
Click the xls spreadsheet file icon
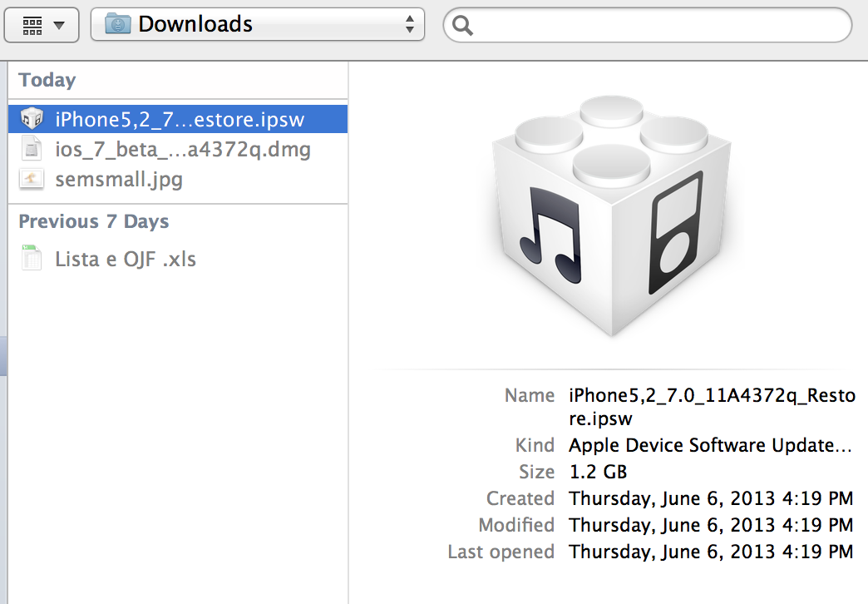coord(32,258)
